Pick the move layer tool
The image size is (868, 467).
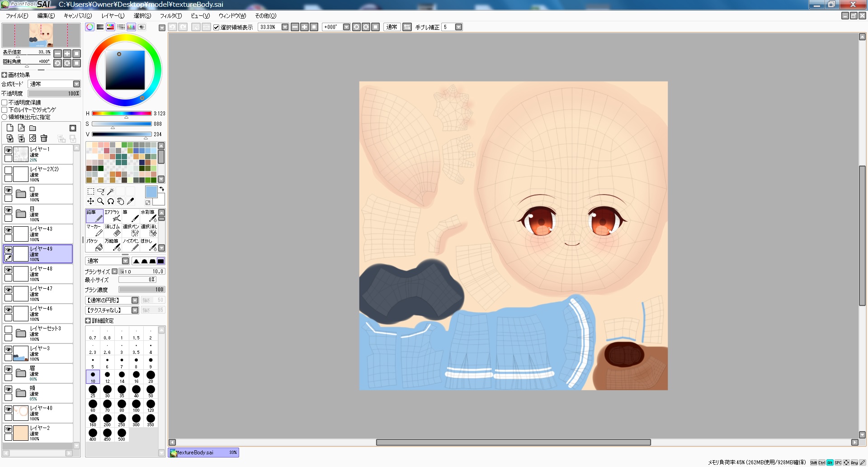point(91,201)
